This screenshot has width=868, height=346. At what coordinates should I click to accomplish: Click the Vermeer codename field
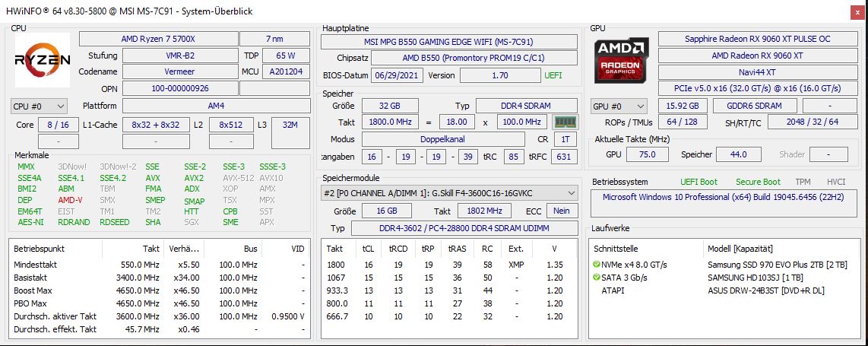pyautogui.click(x=180, y=71)
